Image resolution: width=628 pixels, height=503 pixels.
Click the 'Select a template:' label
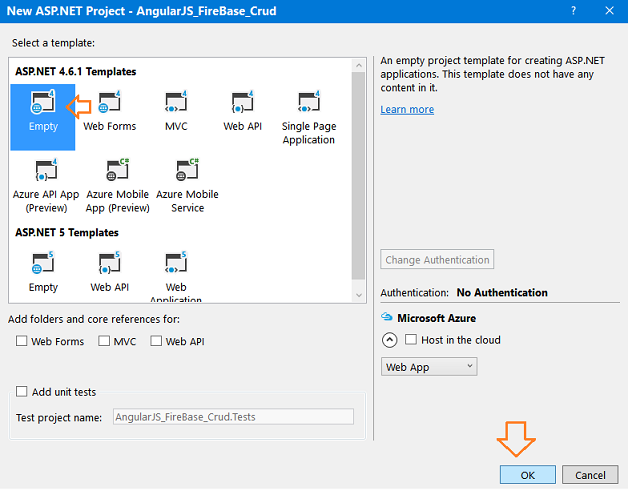tap(53, 43)
